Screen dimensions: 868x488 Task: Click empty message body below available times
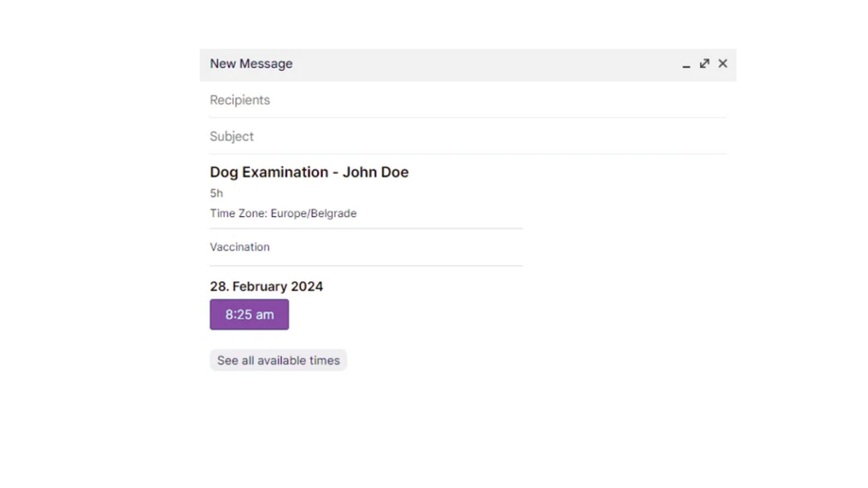[x=453, y=425]
